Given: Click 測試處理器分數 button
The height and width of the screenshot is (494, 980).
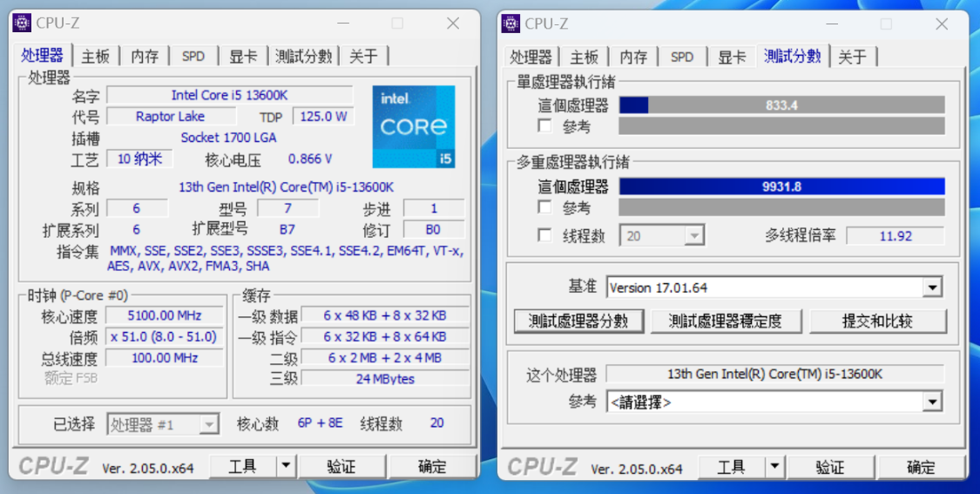Looking at the screenshot, I should coord(578,321).
